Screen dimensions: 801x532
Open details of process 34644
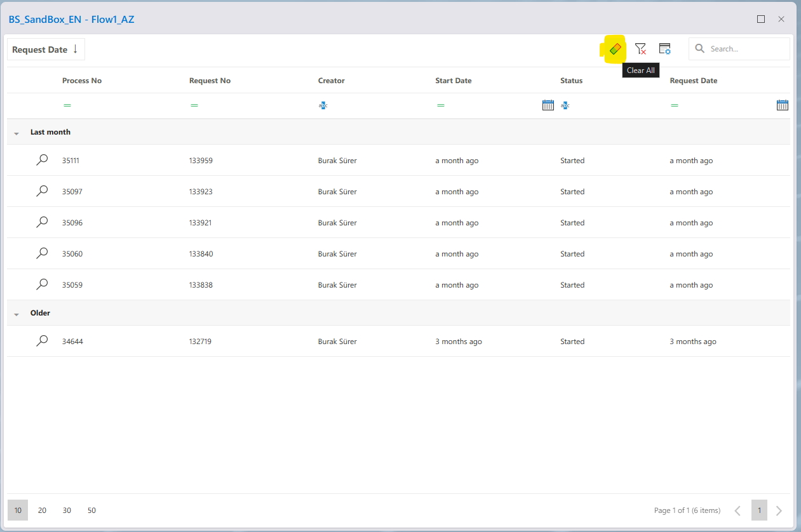(42, 341)
